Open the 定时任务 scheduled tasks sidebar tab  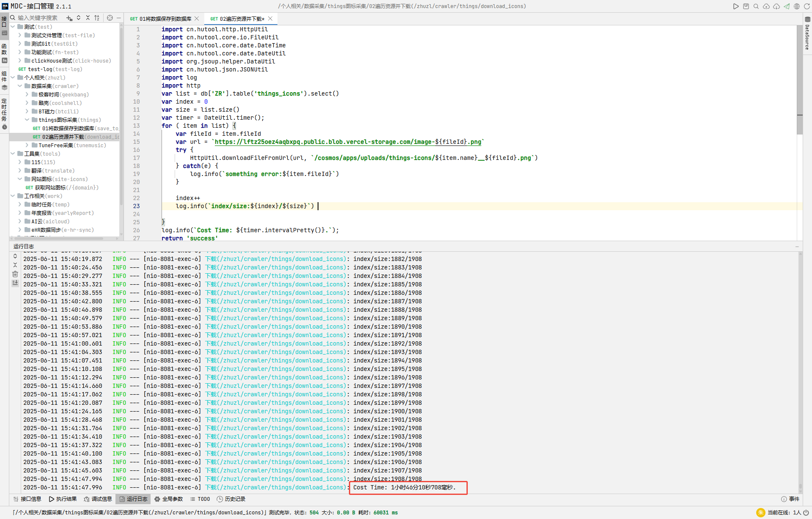(4, 114)
